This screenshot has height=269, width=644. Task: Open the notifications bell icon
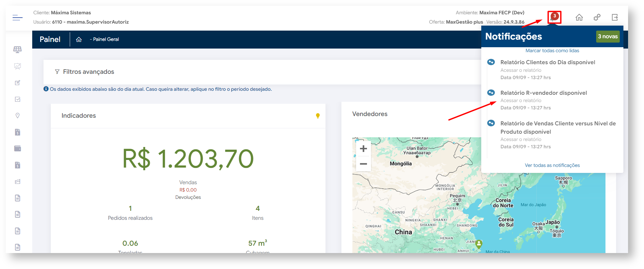(x=554, y=17)
